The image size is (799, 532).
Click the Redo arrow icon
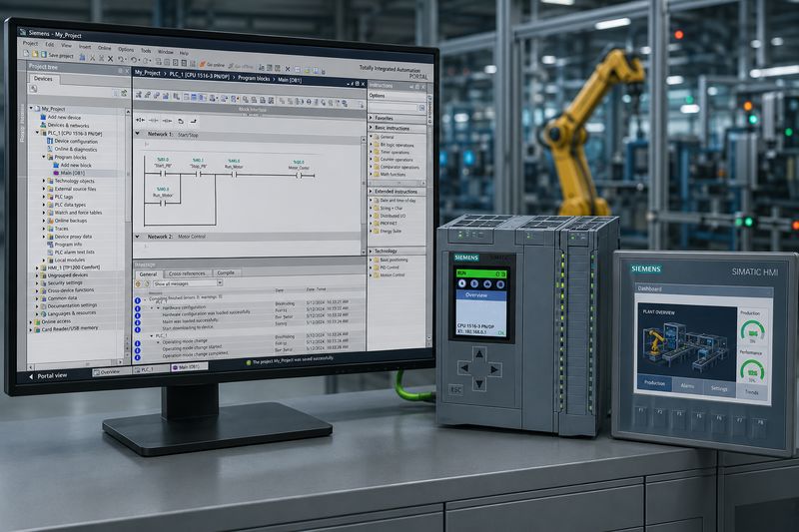[134, 60]
